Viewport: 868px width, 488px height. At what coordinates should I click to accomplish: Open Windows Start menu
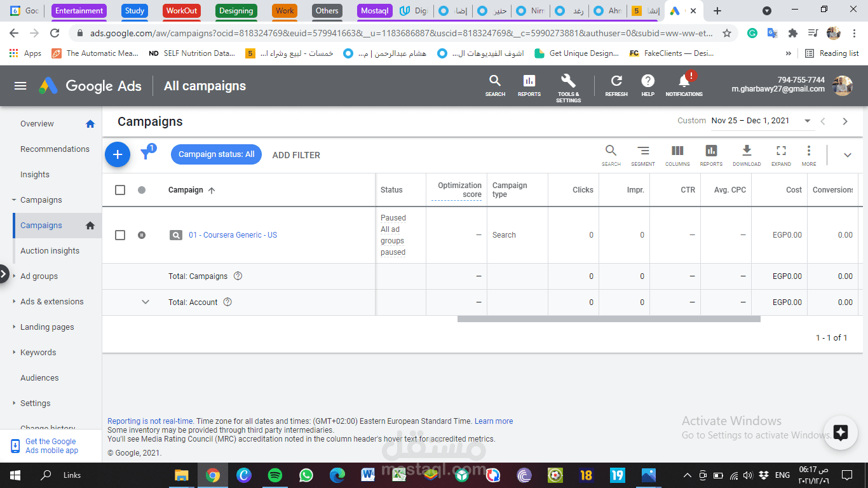[x=15, y=475]
